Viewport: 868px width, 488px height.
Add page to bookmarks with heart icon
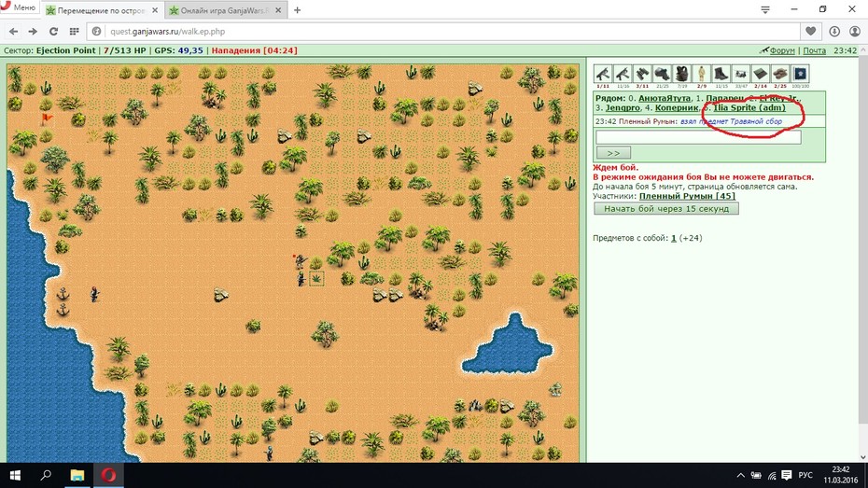(810, 32)
